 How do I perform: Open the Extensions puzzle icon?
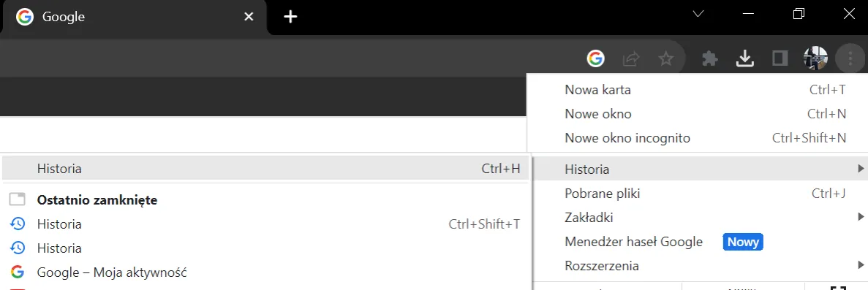point(709,58)
